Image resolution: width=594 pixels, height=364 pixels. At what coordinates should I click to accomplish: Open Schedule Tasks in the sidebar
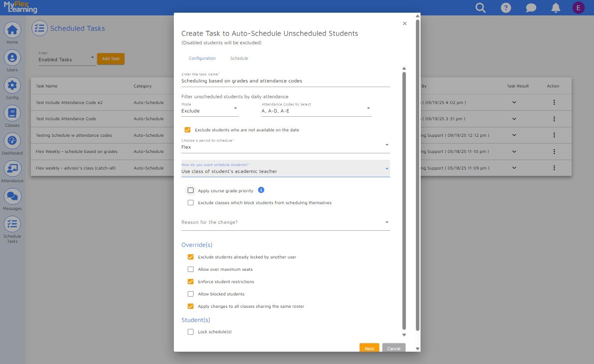[x=12, y=230]
